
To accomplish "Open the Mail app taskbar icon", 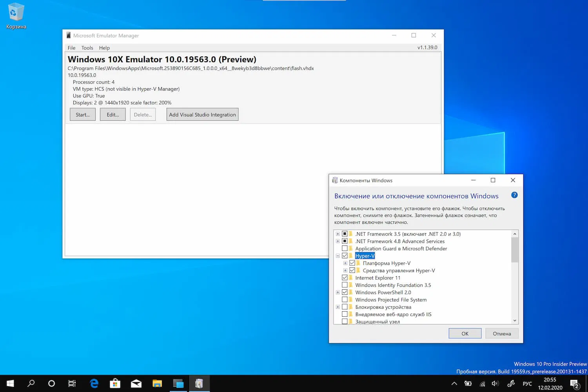I will 136,383.
